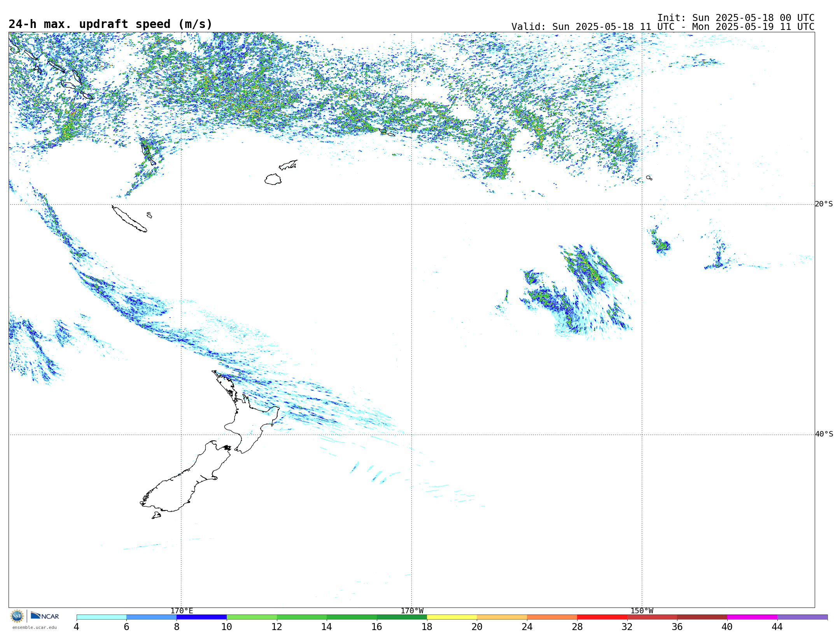Click the 20°S latitude label
The width and height of the screenshot is (840, 632).
[x=824, y=204]
